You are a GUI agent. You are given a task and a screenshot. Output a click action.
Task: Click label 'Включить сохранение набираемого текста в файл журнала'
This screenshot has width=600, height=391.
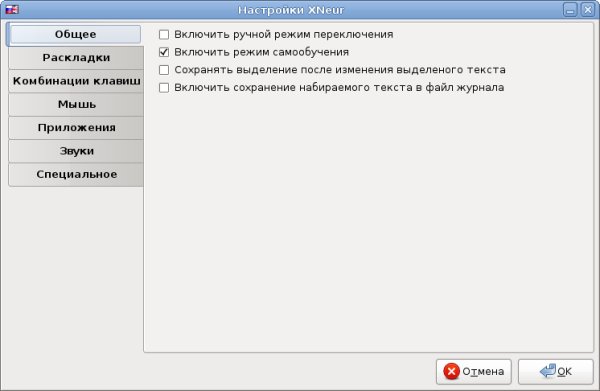(x=339, y=88)
